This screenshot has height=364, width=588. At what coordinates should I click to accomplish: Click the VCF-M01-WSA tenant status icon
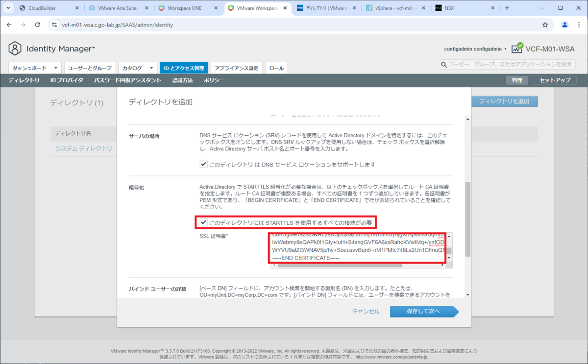click(517, 48)
